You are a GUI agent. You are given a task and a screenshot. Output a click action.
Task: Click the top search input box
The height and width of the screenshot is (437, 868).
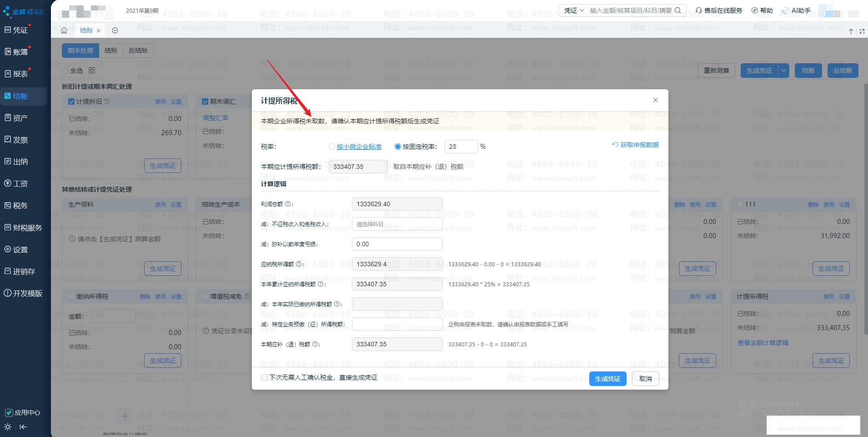(631, 10)
